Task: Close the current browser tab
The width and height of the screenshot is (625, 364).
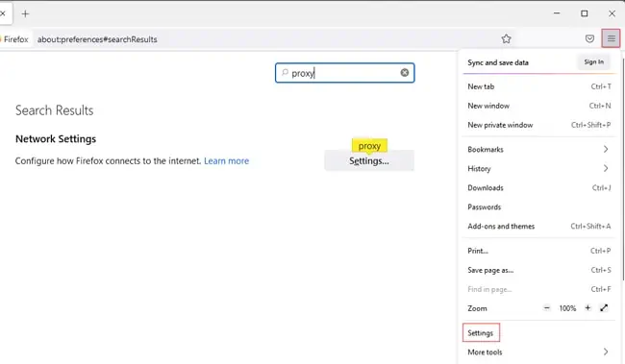Action: [2, 14]
